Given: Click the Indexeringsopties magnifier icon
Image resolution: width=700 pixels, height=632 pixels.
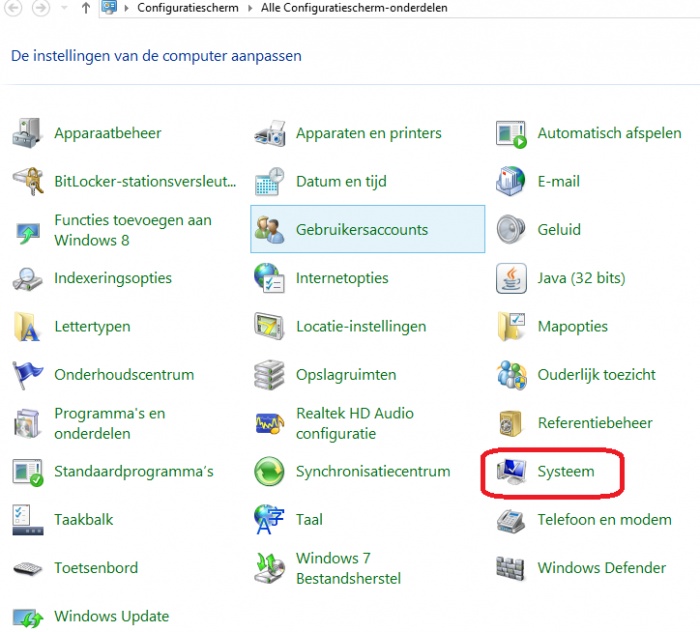Looking at the screenshot, I should point(27,279).
